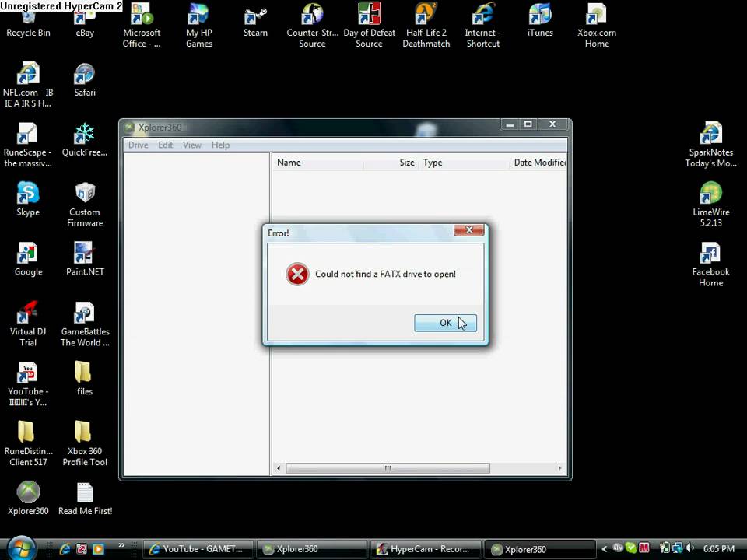This screenshot has width=747, height=560.
Task: Open the View menu in Xplorer360
Action: (x=192, y=145)
